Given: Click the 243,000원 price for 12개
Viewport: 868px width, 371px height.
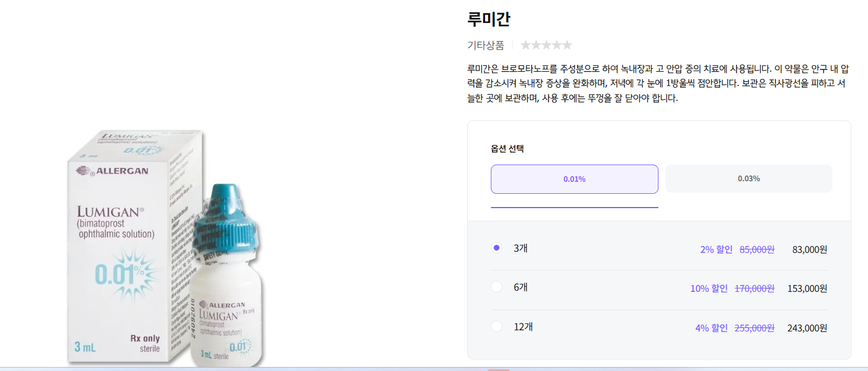Looking at the screenshot, I should click(807, 328).
